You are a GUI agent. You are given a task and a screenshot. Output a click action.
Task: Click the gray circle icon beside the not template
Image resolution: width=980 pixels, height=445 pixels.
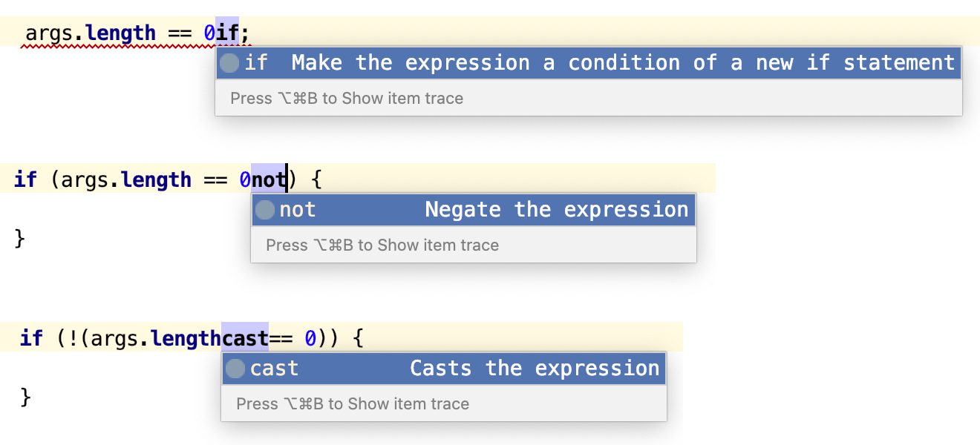[x=265, y=210]
